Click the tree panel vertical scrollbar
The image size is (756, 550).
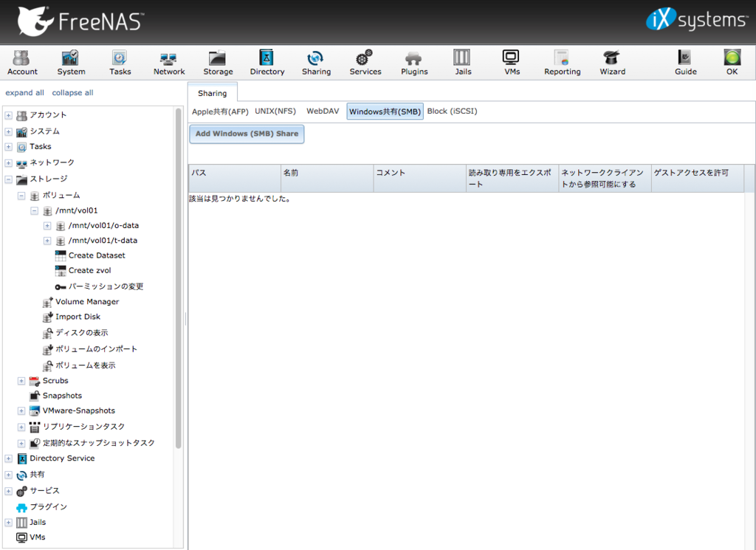click(179, 278)
